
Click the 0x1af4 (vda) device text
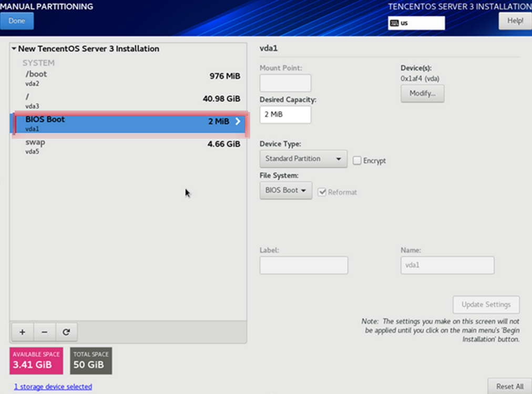(x=420, y=78)
